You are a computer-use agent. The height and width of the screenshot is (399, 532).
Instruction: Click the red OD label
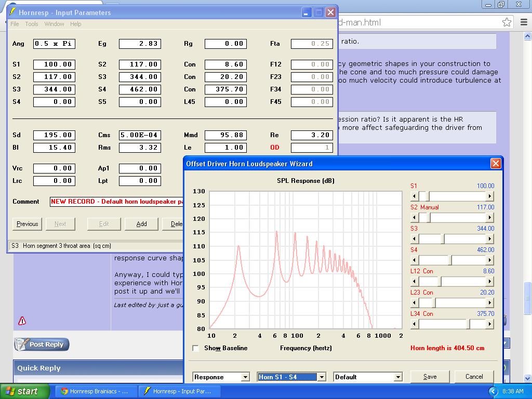[275, 148]
